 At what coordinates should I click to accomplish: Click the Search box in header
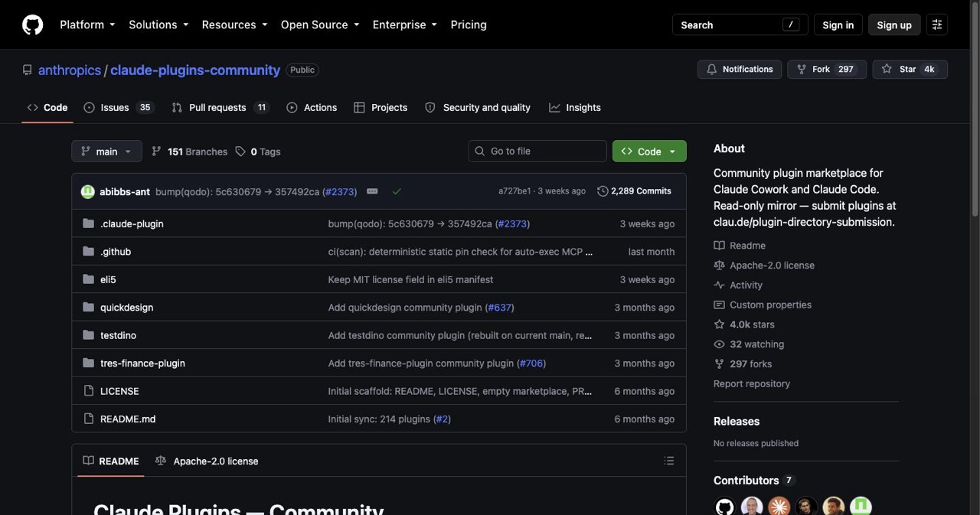(x=740, y=24)
